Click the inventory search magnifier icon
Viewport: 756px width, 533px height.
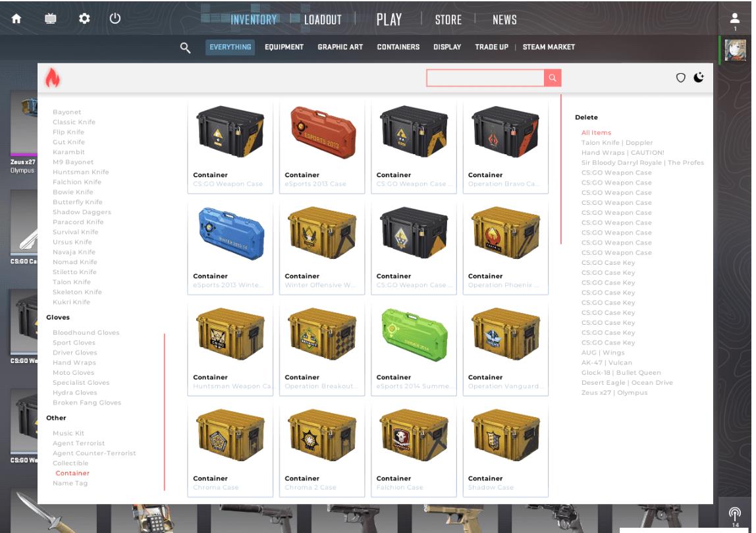click(x=185, y=47)
